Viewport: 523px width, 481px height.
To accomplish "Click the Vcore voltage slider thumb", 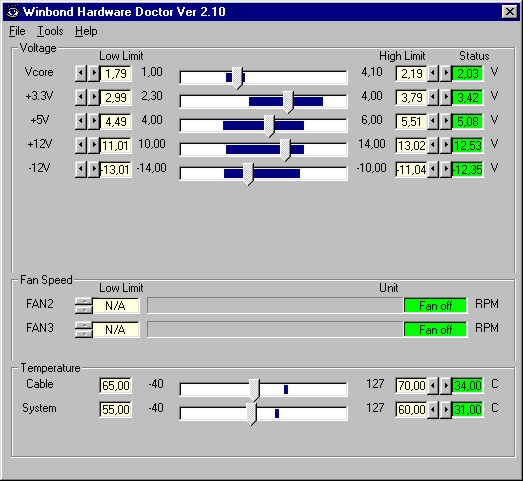I will pyautogui.click(x=237, y=77).
